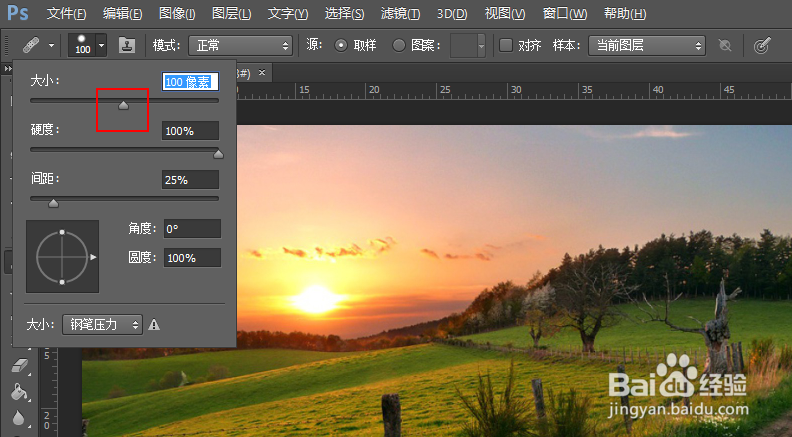Click the Photoshop Ps logo

click(x=18, y=13)
